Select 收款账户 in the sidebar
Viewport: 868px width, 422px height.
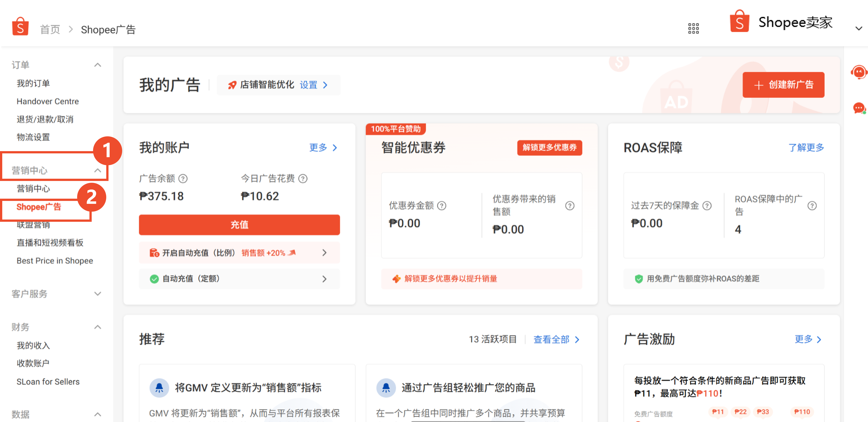point(33,363)
